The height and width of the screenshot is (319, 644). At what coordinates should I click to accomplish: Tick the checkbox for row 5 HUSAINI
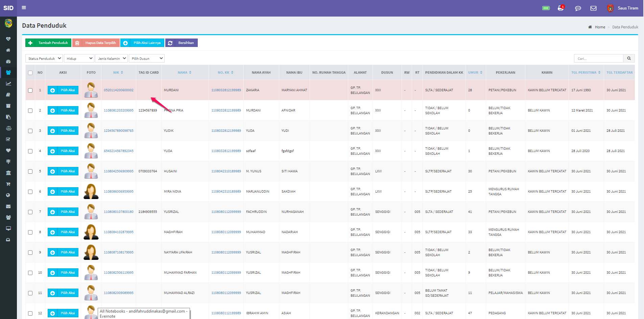click(x=30, y=171)
